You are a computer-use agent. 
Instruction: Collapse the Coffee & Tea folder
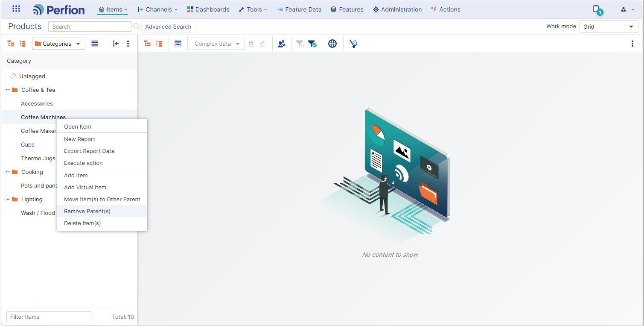(8, 90)
